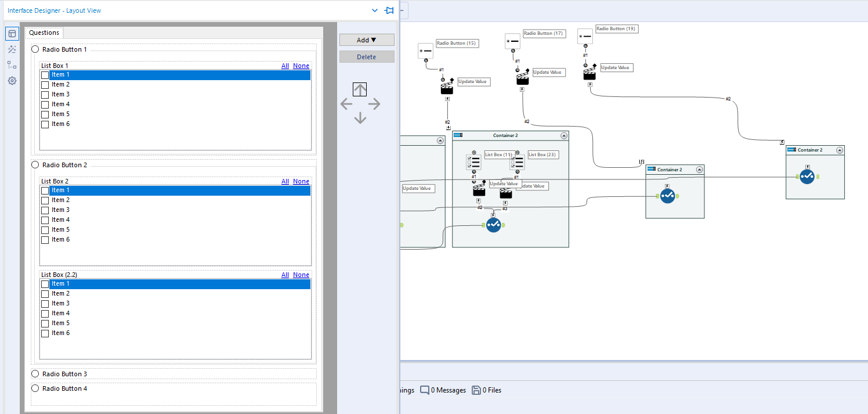868x414 pixels.
Task: Open the Add dropdown button
Action: tap(367, 39)
